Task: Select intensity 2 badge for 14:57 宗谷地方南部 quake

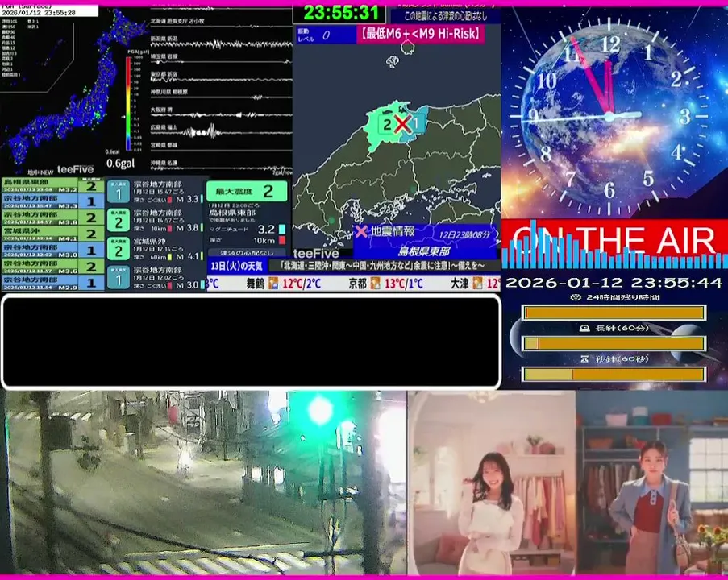Action: click(x=119, y=221)
